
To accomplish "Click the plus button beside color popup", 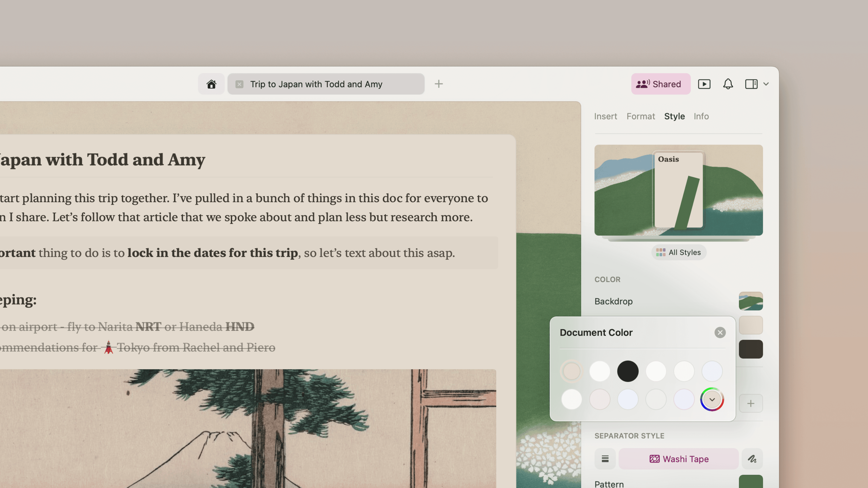I will coord(750,403).
